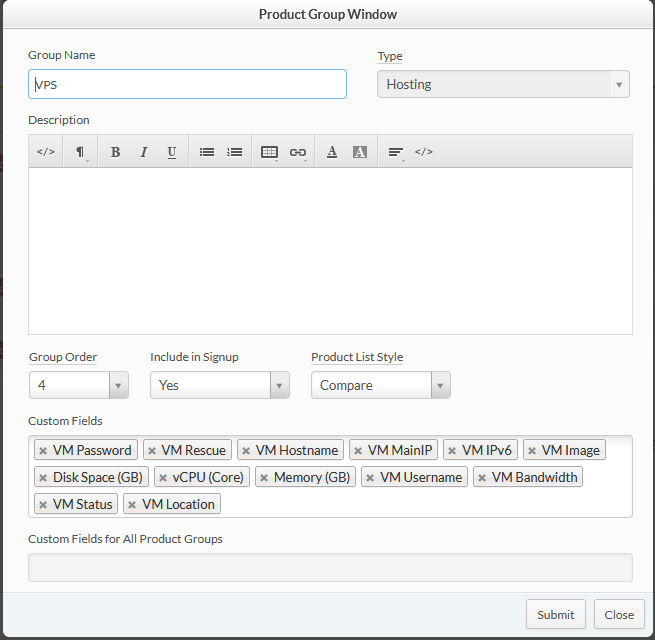Remove VM Hostname custom field tag
The width and height of the screenshot is (655, 640).
click(246, 451)
